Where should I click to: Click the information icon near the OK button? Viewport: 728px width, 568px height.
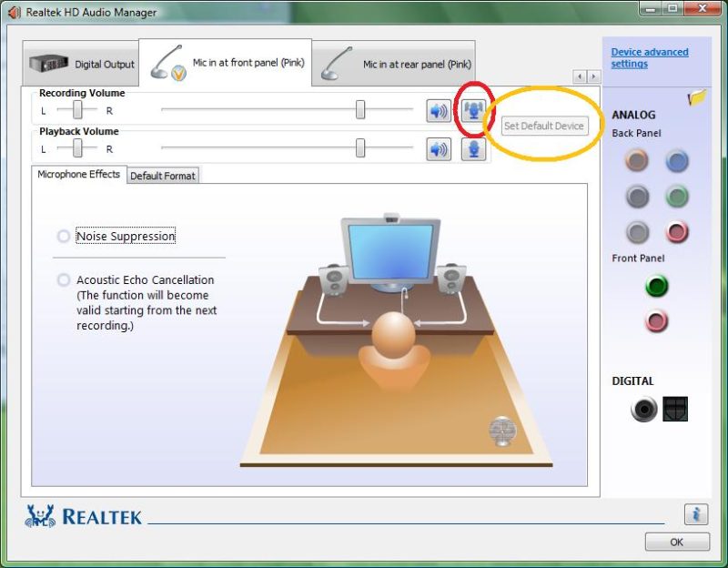pos(695,514)
